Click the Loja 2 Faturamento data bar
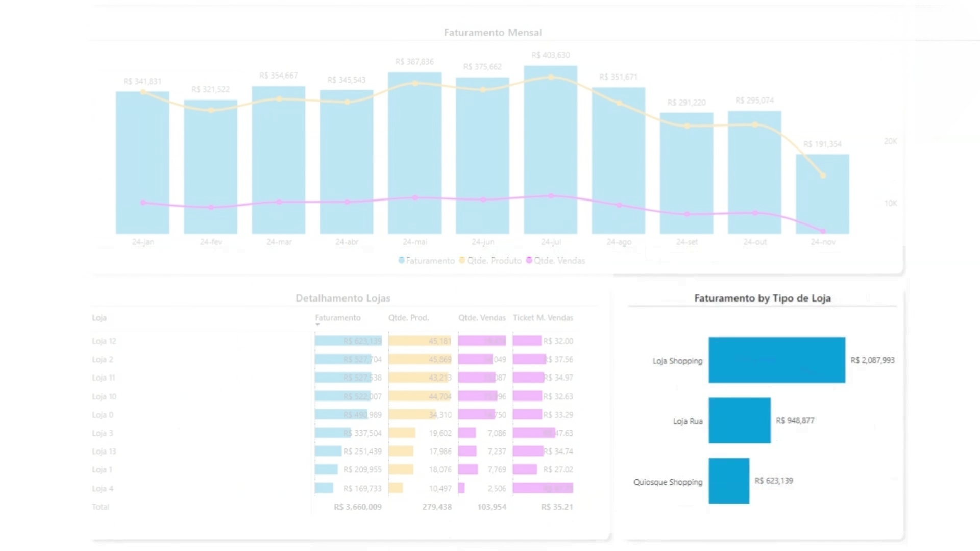This screenshot has width=980, height=551. (343, 360)
